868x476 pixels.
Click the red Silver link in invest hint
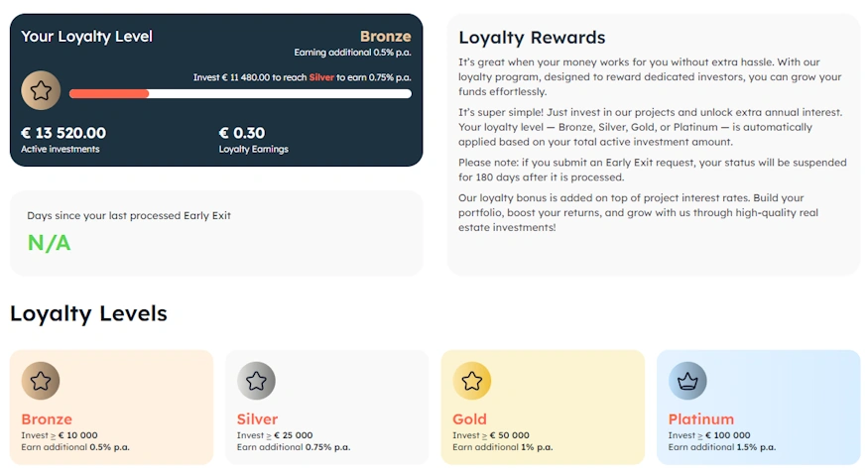(x=321, y=77)
